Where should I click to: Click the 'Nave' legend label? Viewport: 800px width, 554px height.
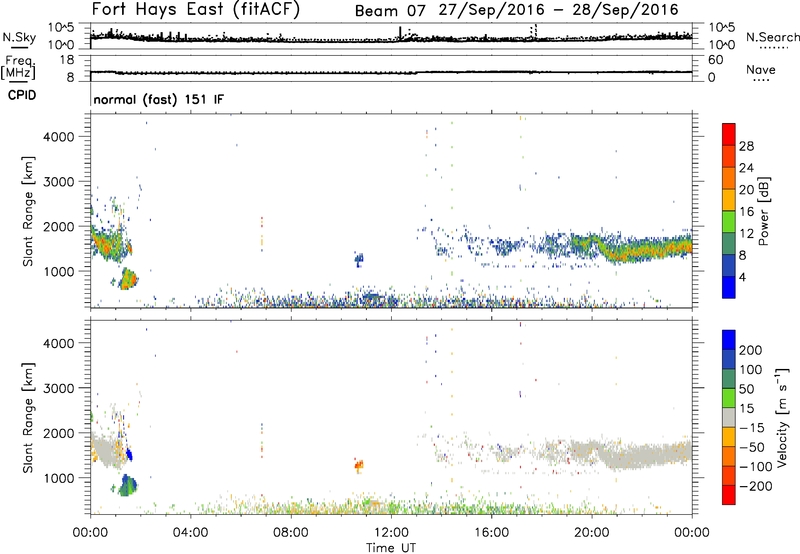click(x=761, y=69)
